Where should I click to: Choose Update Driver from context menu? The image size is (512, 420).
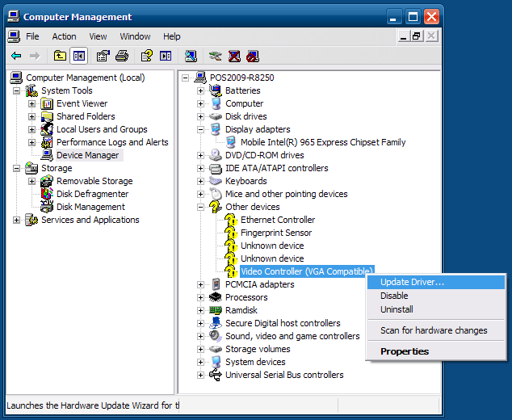[x=412, y=282]
